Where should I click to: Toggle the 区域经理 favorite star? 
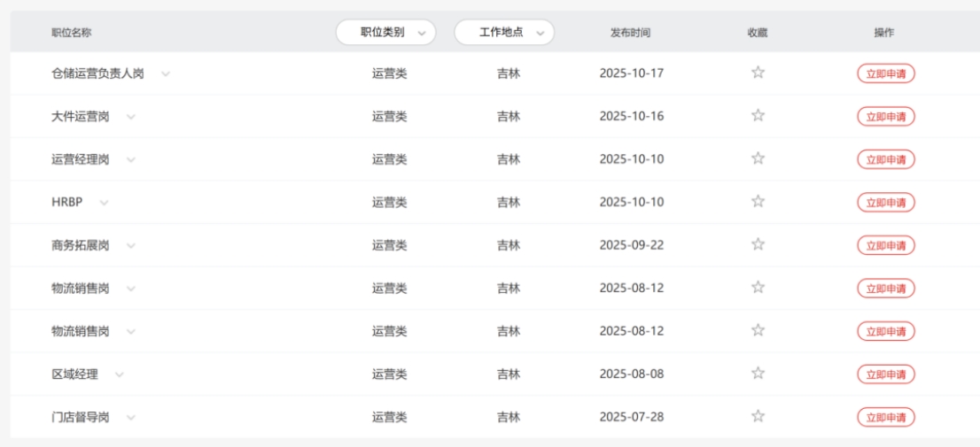(x=758, y=374)
